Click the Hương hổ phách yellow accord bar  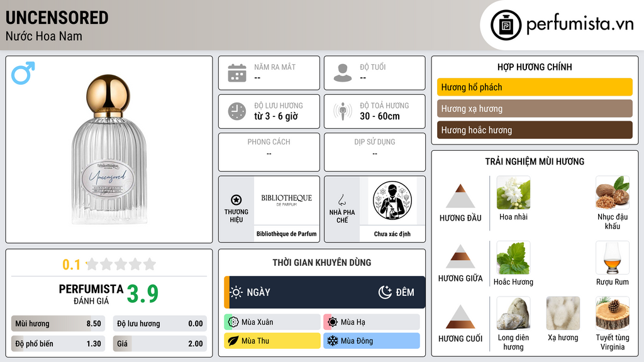(535, 87)
